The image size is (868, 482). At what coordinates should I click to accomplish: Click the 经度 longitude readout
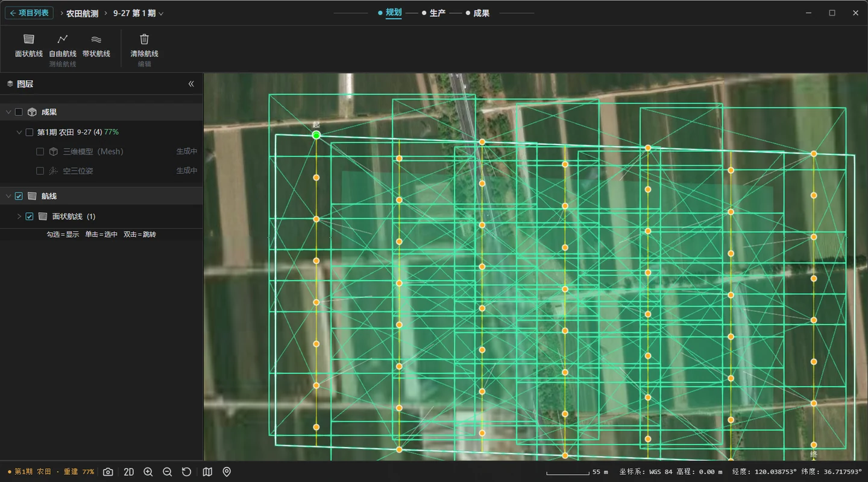[x=764, y=472]
